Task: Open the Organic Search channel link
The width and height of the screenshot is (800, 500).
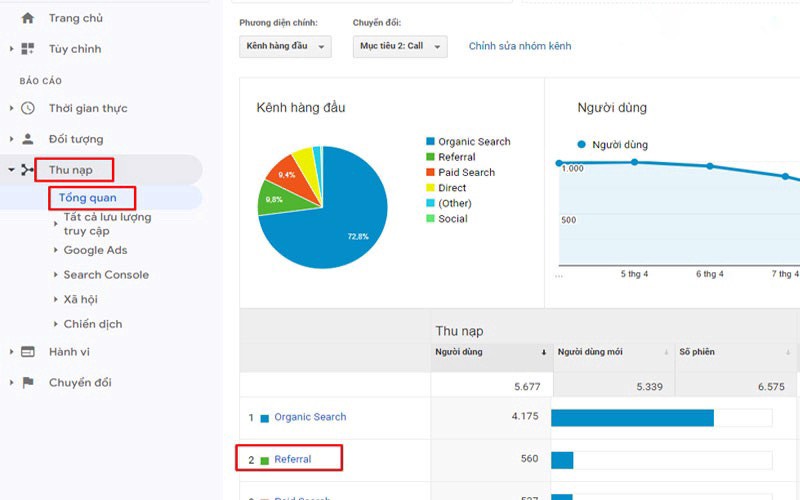Action: pyautogui.click(x=310, y=417)
